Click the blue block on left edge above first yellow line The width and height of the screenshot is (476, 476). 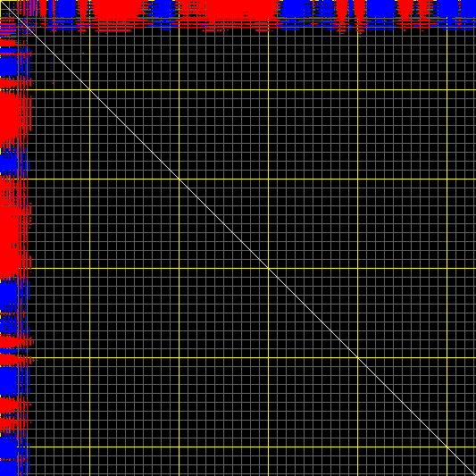9,65
